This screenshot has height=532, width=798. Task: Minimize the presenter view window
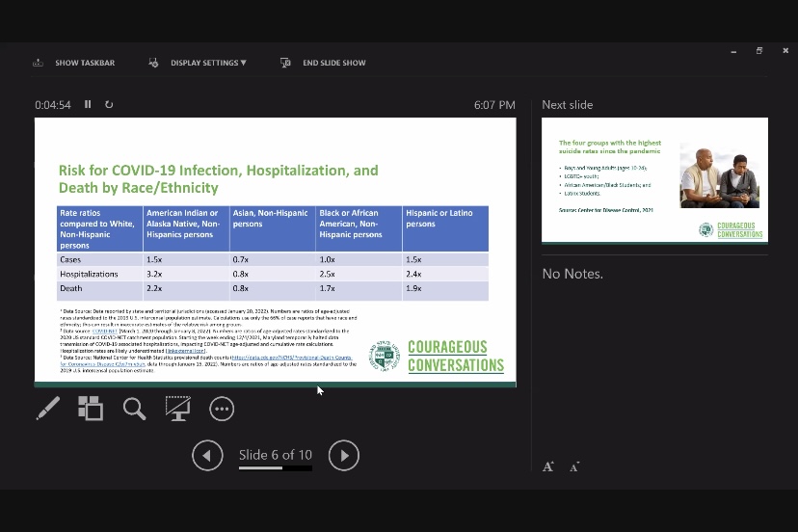pyautogui.click(x=733, y=51)
